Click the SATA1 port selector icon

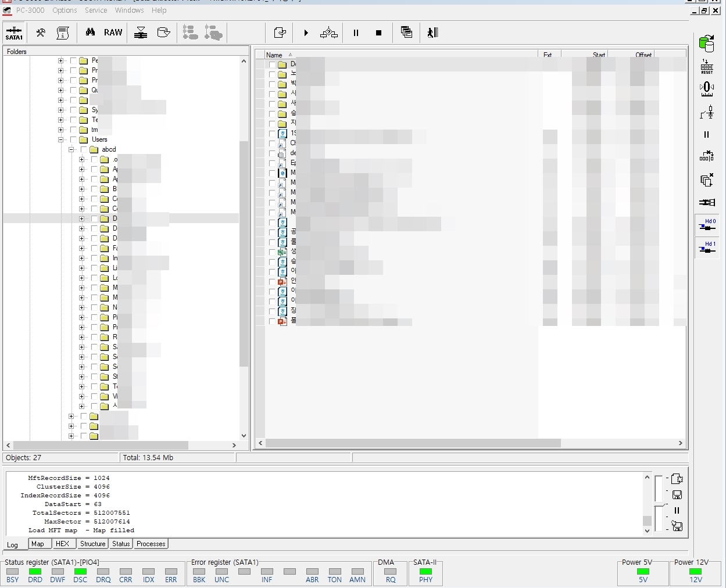coord(14,33)
